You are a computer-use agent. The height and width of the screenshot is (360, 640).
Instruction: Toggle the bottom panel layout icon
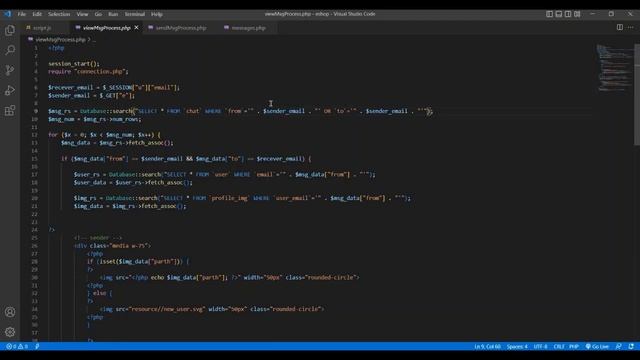pyautogui.click(x=559, y=14)
